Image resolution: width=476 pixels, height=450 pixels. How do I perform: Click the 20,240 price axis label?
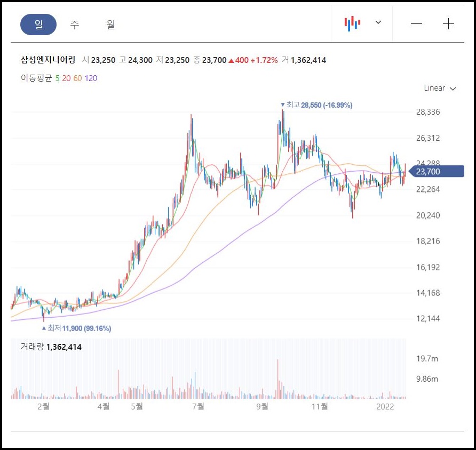(428, 215)
